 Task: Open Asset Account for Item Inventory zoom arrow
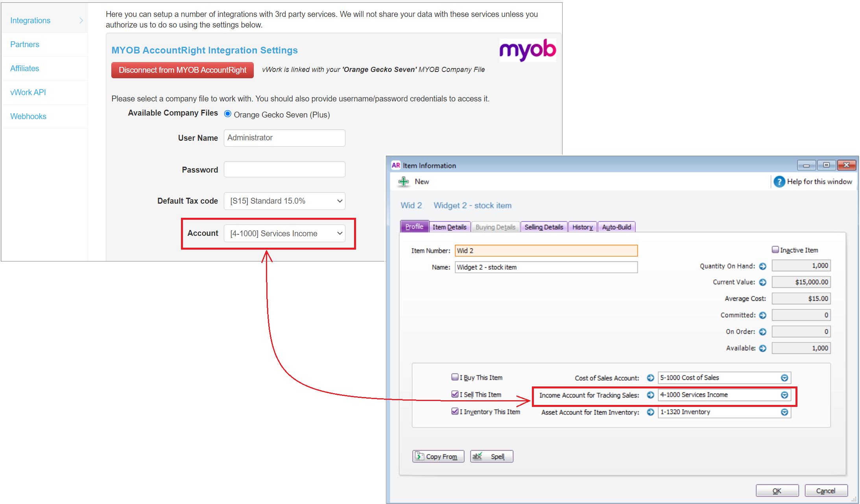point(650,412)
